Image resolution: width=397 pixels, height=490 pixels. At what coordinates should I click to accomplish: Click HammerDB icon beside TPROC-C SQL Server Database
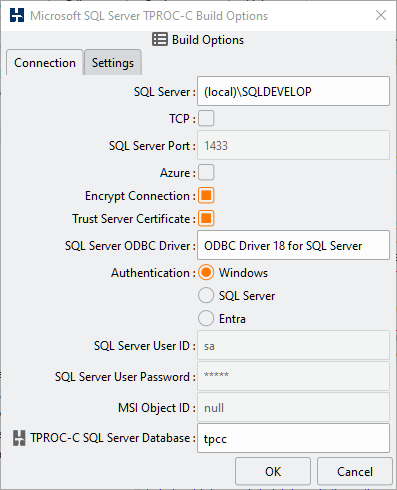click(x=19, y=438)
